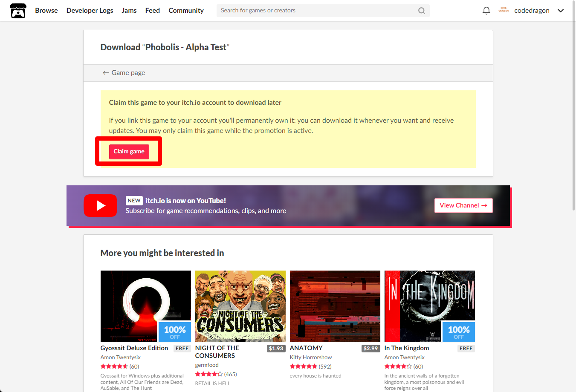Open Amon Twentysix under In The Kingdom
The image size is (576, 392).
pos(405,357)
